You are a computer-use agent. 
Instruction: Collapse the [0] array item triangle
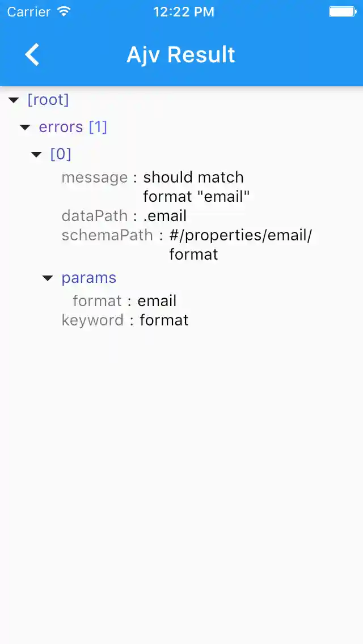pos(36,154)
